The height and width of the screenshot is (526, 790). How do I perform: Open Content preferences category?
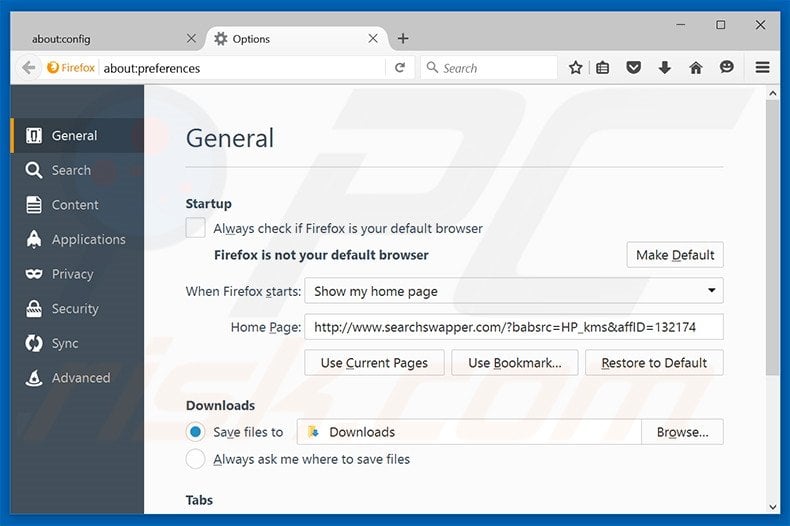point(77,205)
